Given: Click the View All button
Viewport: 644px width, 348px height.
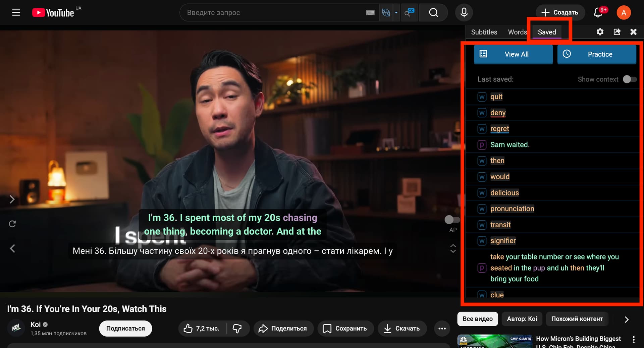Looking at the screenshot, I should click(x=513, y=54).
